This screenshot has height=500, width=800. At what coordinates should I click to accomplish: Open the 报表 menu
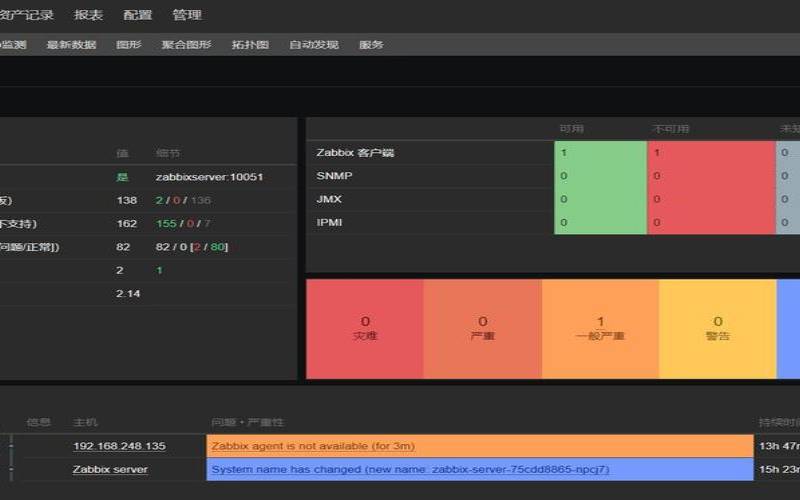tap(88, 15)
